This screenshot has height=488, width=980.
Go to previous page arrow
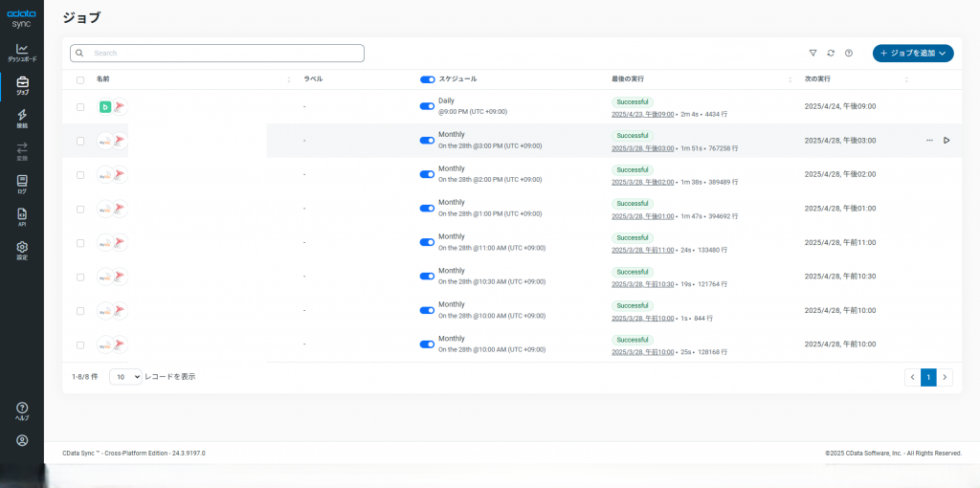912,377
